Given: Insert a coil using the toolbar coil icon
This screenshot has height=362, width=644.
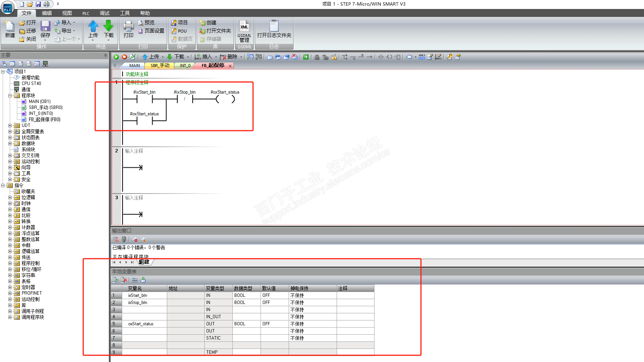Looking at the screenshot, I should pos(389,57).
